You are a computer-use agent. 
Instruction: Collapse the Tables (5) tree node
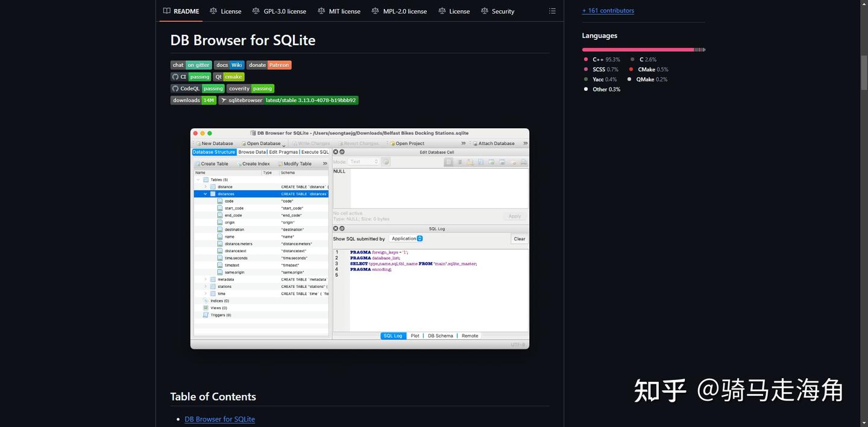click(198, 179)
